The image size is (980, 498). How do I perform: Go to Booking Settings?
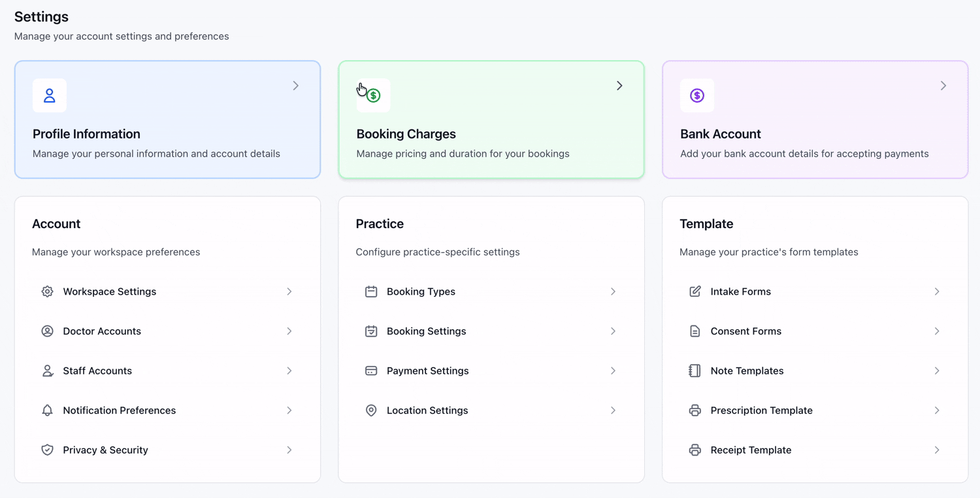(x=426, y=331)
